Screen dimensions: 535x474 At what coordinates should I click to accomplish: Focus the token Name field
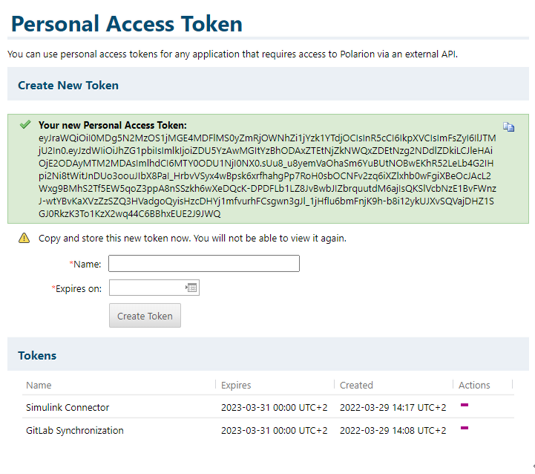point(204,263)
